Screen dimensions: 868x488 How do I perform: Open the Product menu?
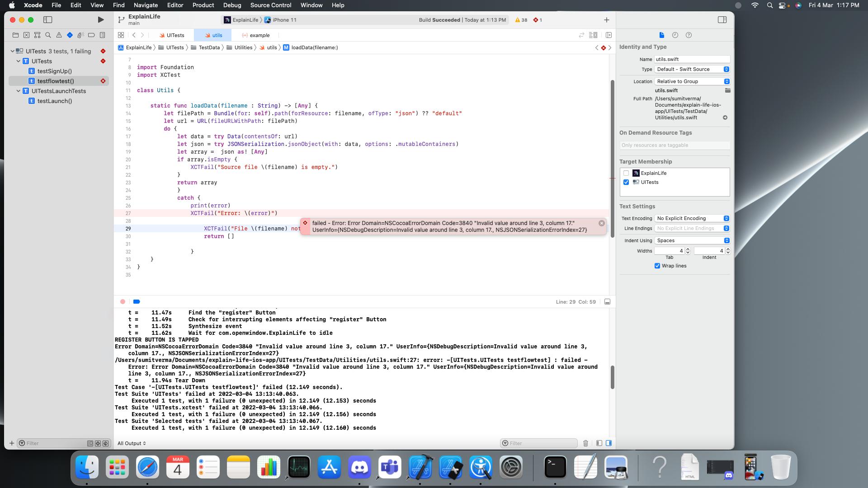(x=203, y=5)
